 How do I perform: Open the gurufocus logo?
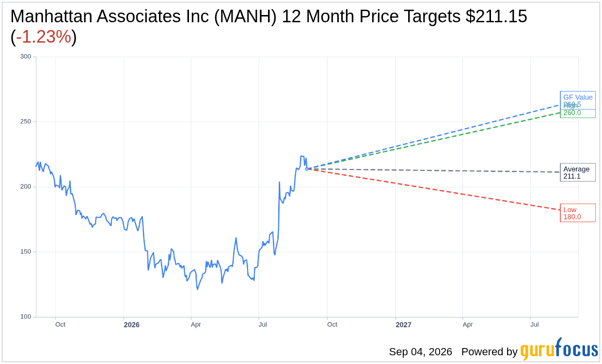click(559, 349)
